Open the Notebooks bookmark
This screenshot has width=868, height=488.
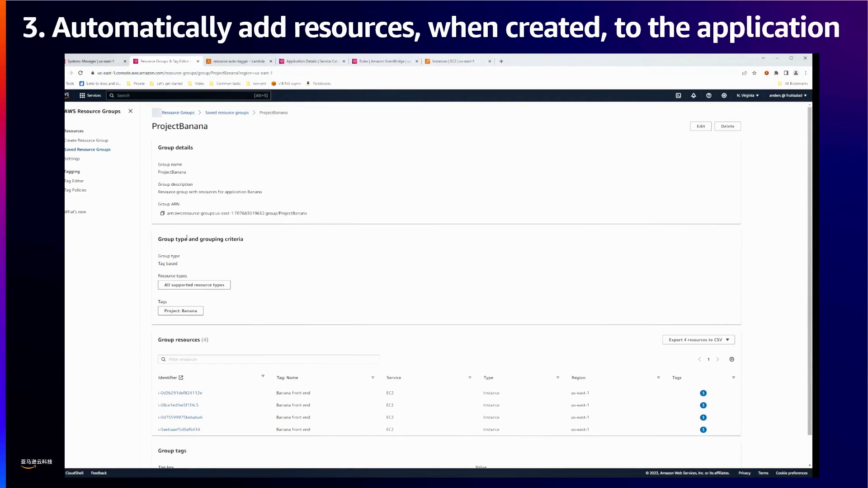(319, 84)
